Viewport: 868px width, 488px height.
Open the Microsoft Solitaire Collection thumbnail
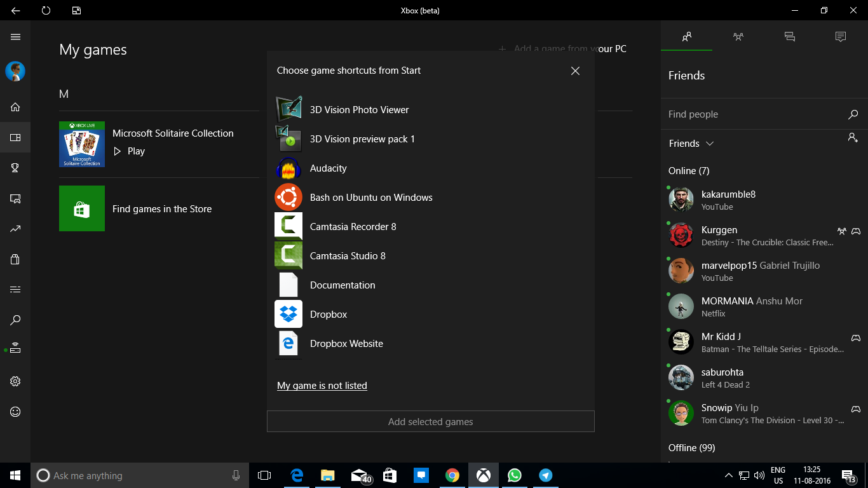82,144
